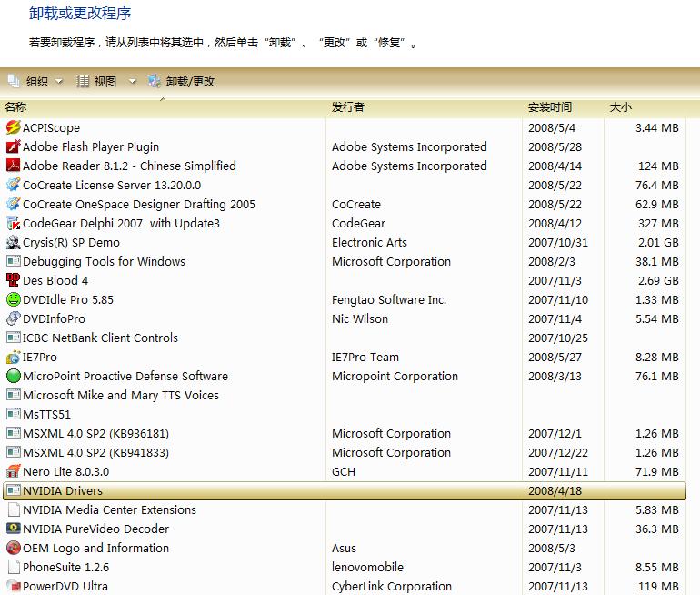Click the MSXML 4.0 SP2 (KB936181) icon

click(14, 433)
